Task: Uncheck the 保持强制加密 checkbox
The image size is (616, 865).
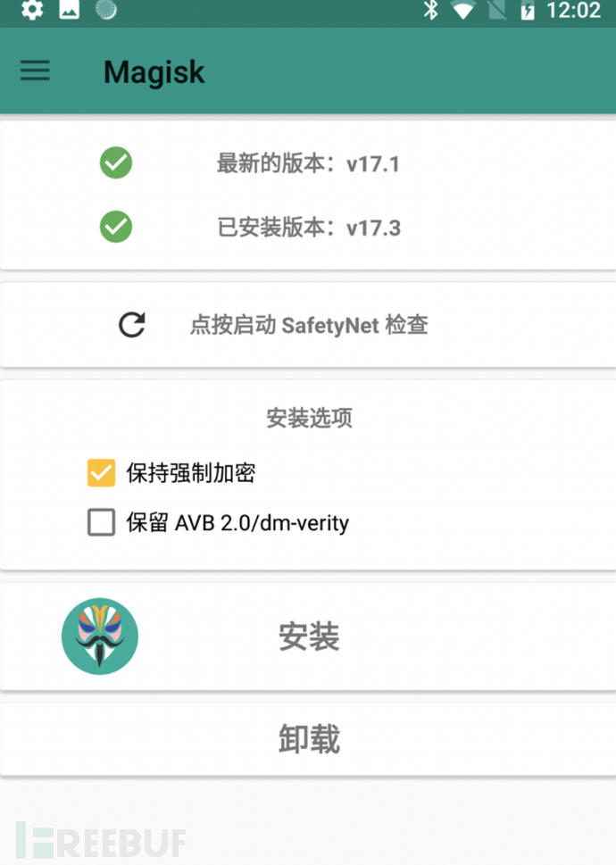Action: tap(102, 473)
